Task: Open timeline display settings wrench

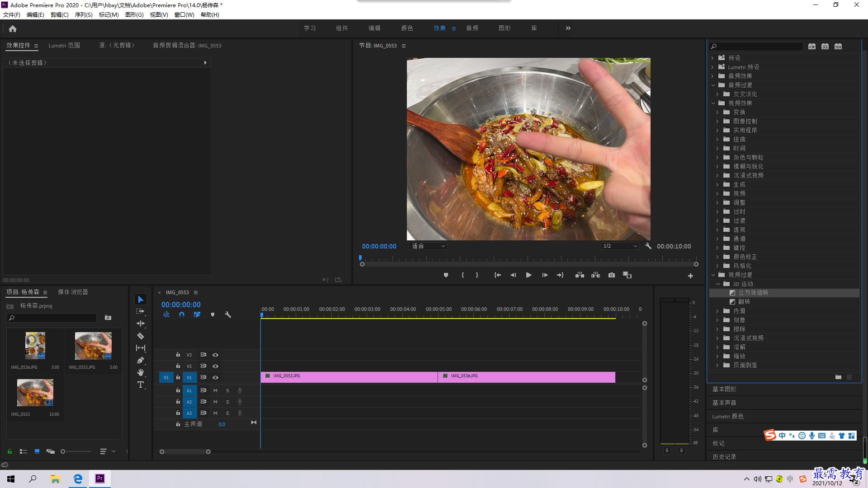Action: click(x=228, y=314)
